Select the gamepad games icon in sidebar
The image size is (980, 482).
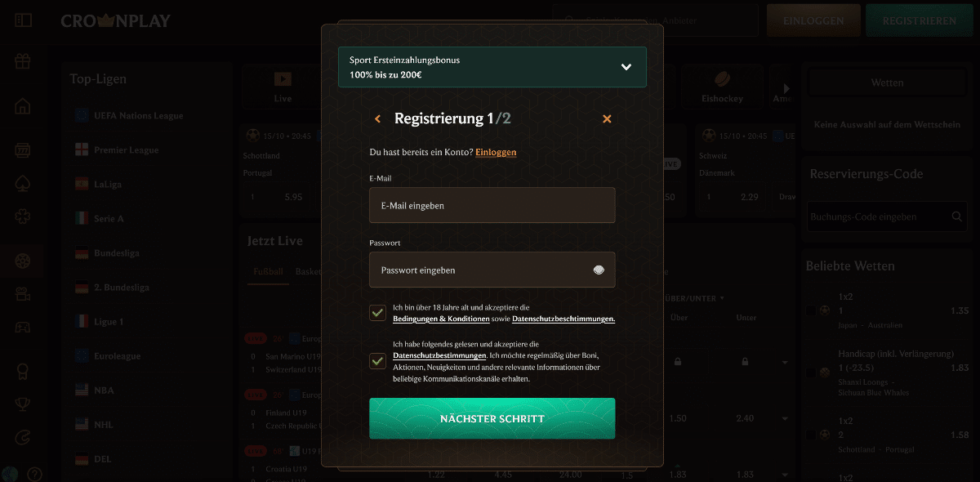click(22, 327)
